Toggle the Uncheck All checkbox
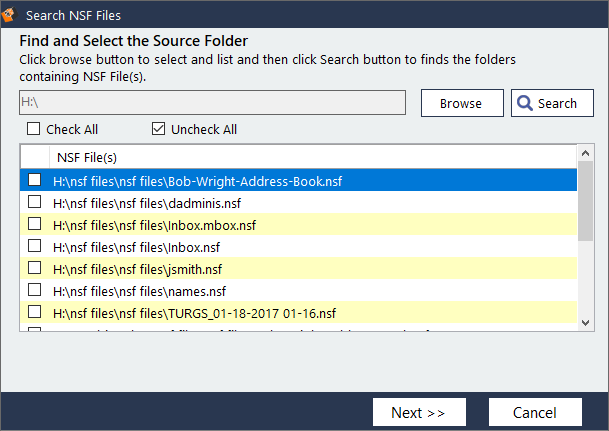609x431 pixels. 159,129
